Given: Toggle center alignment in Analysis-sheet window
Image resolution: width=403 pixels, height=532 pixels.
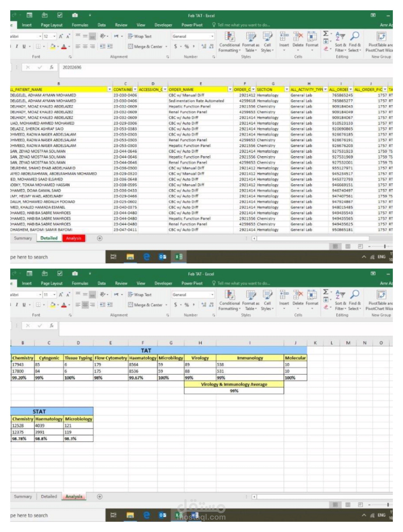Looking at the screenshot, I should coord(85,305).
